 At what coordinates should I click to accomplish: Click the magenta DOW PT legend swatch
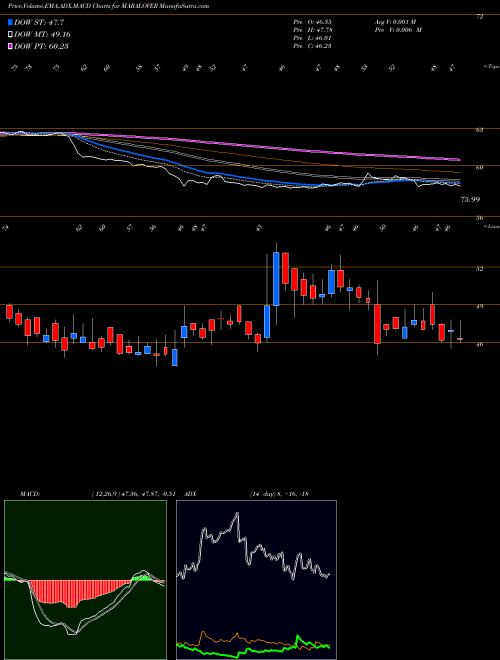[10, 46]
